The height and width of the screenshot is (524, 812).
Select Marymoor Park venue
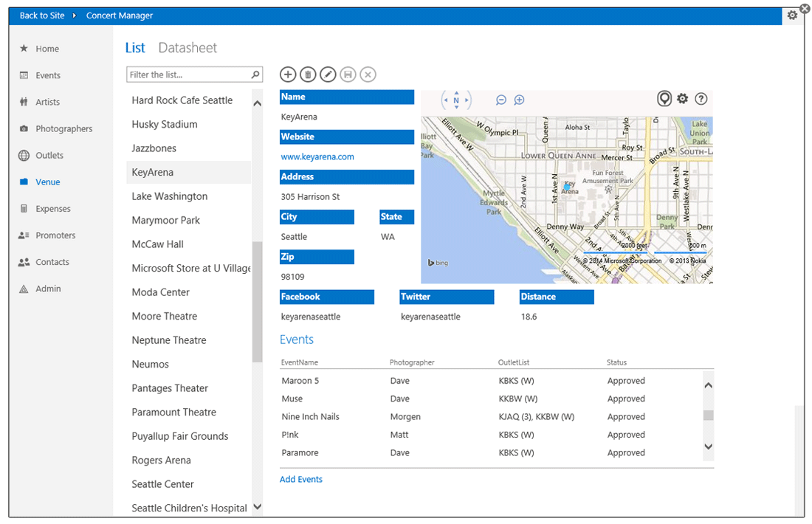tap(188, 220)
